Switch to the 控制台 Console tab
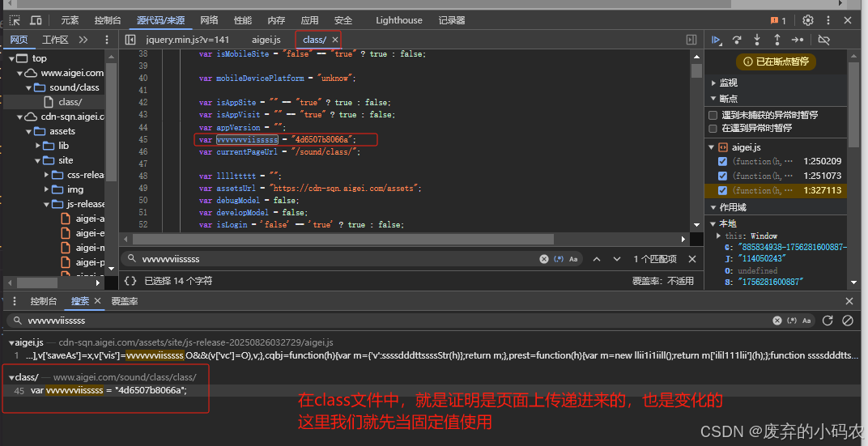Screen dimensions: 868x446 pos(108,20)
